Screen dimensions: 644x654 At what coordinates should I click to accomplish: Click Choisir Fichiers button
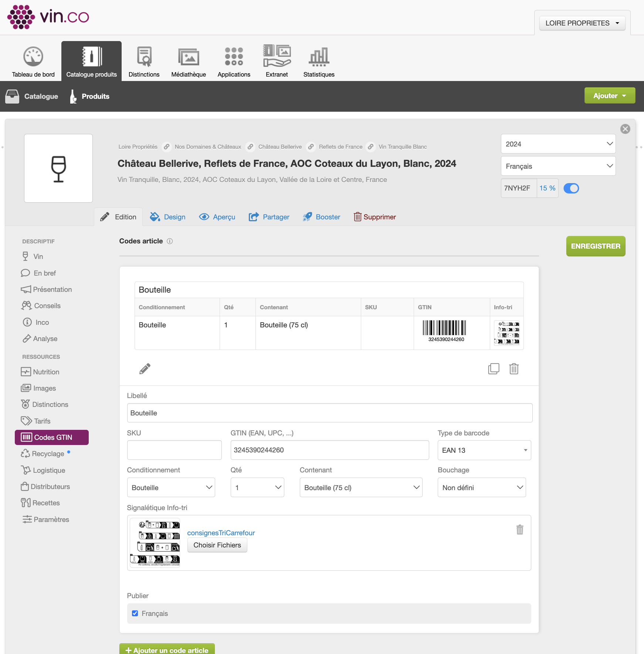217,545
